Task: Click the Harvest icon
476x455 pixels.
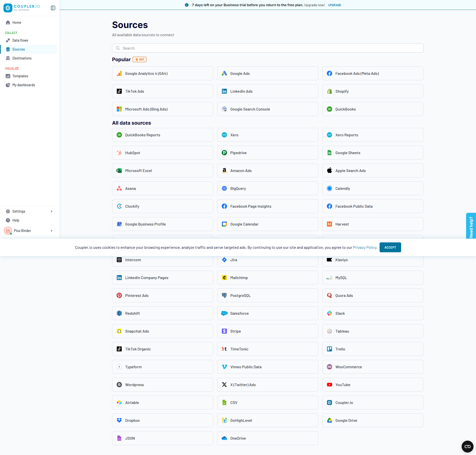Action: (x=329, y=224)
